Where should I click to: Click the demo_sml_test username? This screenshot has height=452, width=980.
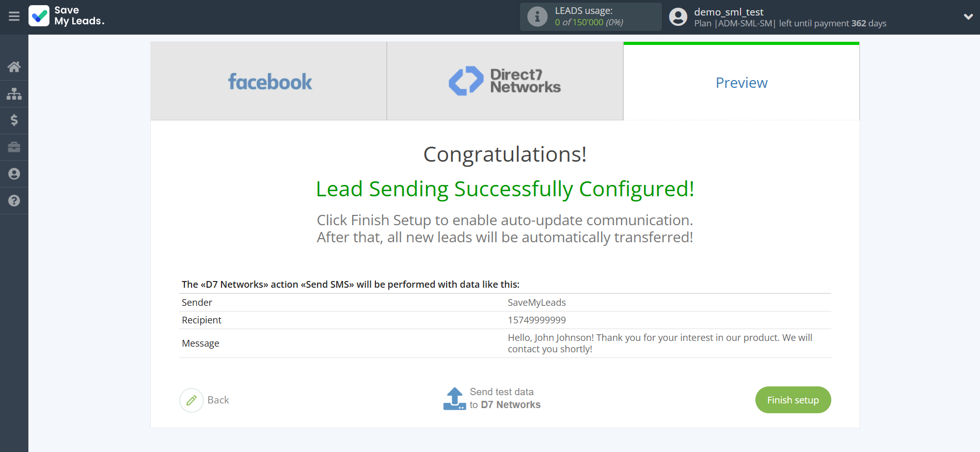(729, 12)
